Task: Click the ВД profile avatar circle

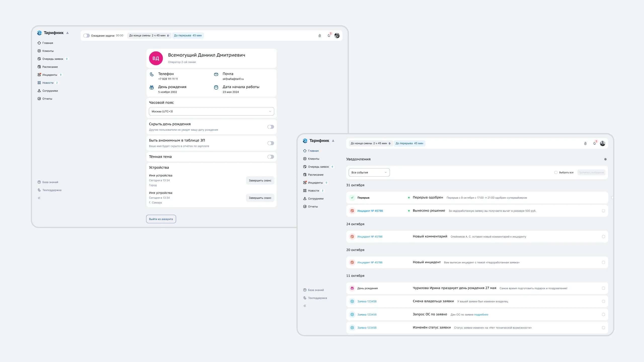Action: pyautogui.click(x=156, y=58)
